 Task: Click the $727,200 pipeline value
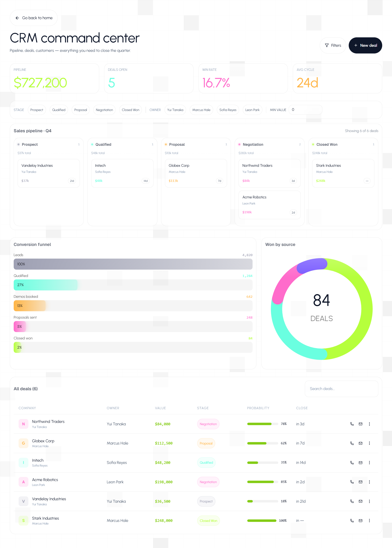coord(40,83)
